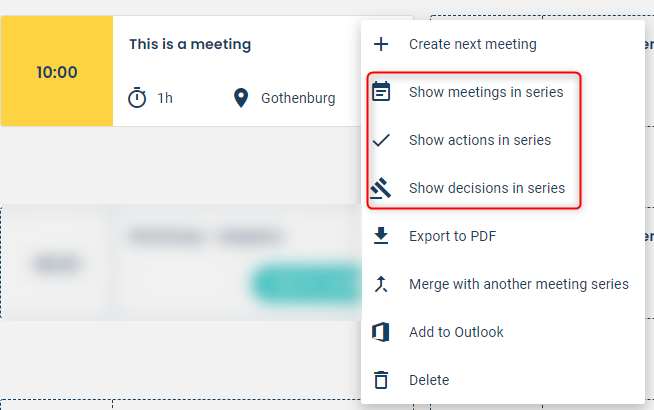The height and width of the screenshot is (410, 654).
Task: Click the merge arrows icon
Action: pyautogui.click(x=381, y=284)
